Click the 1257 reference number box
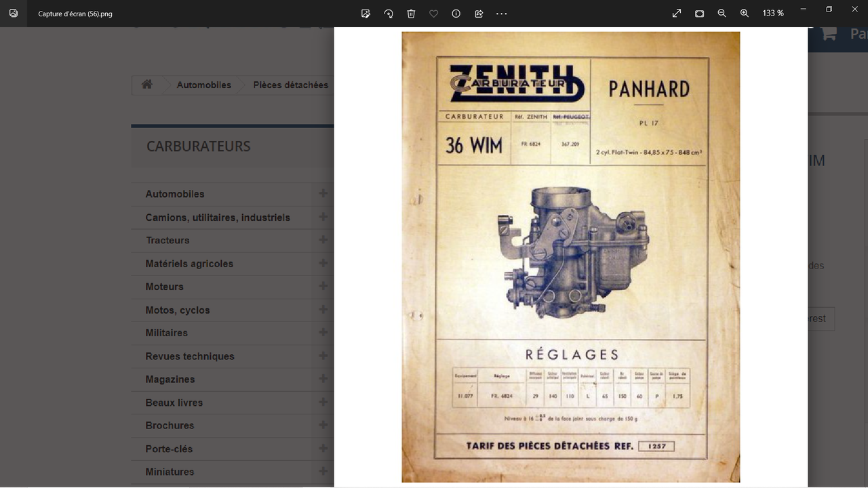The image size is (868, 488). pos(656,446)
